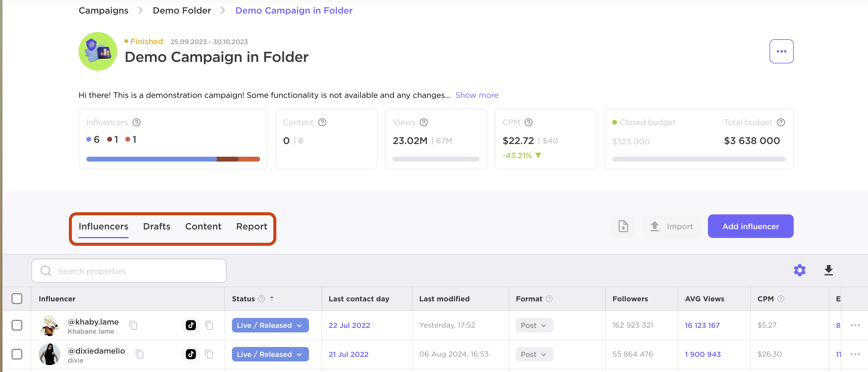Toggle the checkbox for @khaby.lame row

(17, 325)
